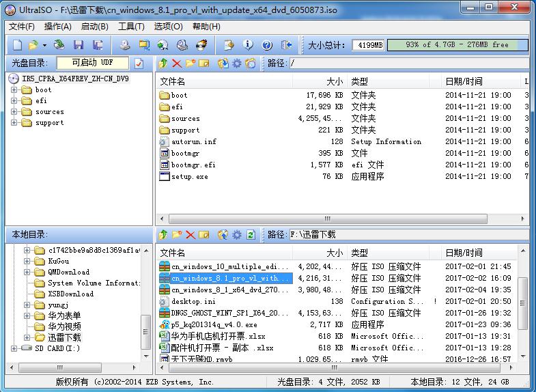This screenshot has width=536, height=392.
Task: Open the 选项(O) menu
Action: (168, 27)
